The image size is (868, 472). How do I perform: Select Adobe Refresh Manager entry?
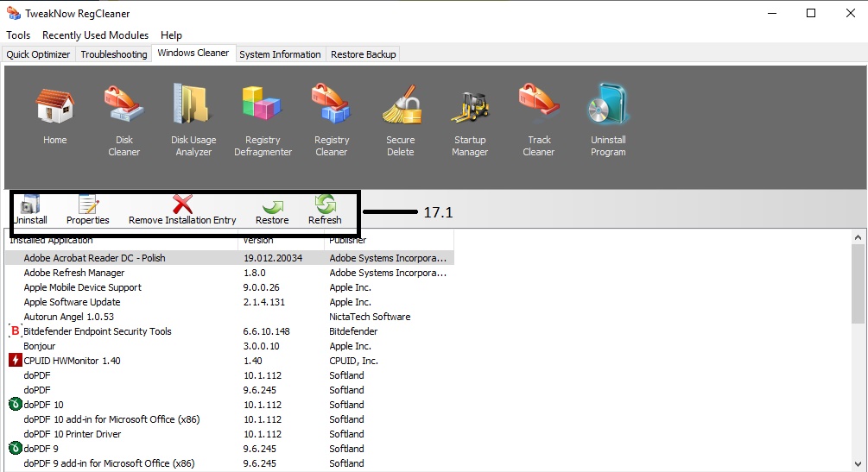(x=73, y=273)
